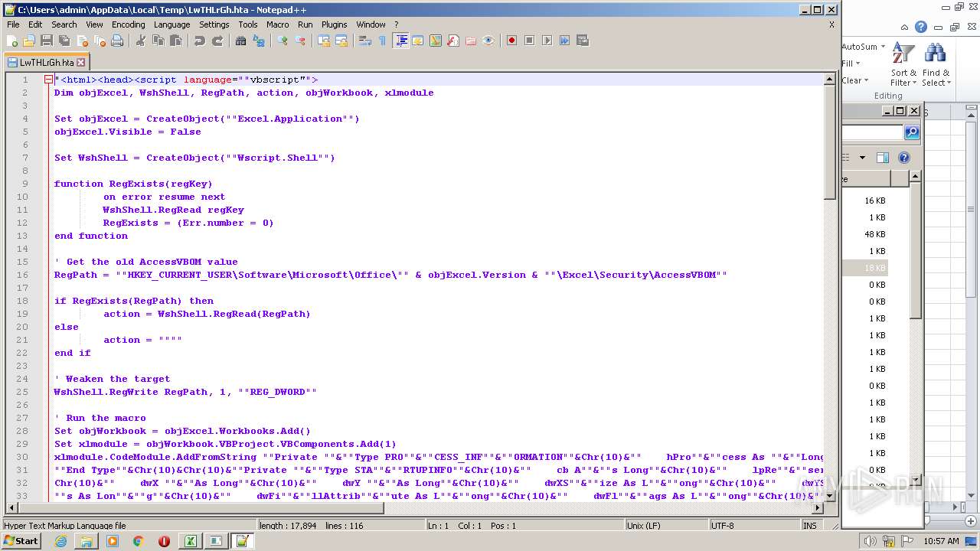Viewport: 980px width, 551px height.
Task: Run macro multiple times icon
Action: [x=564, y=41]
